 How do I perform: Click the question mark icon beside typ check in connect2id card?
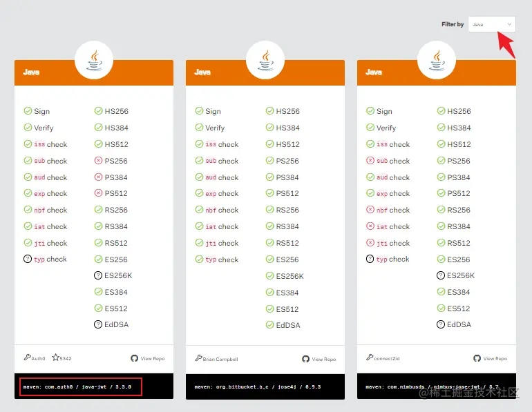[370, 259]
